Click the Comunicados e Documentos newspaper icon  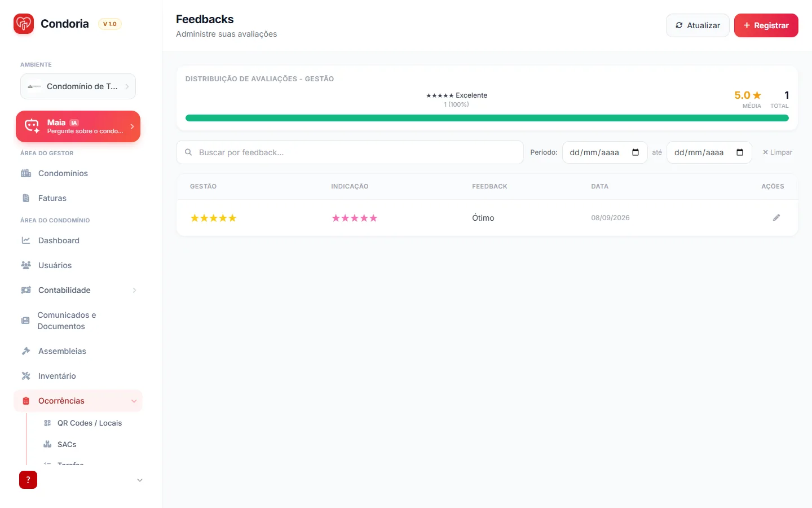tap(25, 321)
